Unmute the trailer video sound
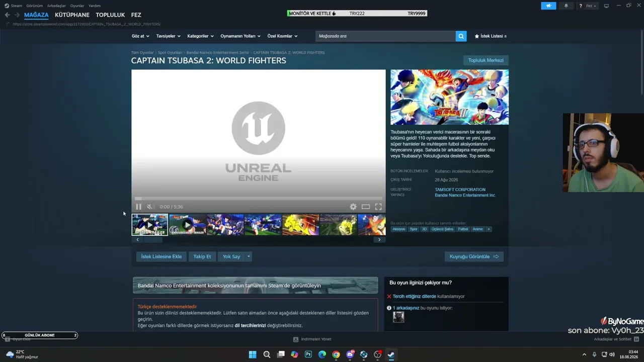This screenshot has width=644, height=362. click(150, 207)
